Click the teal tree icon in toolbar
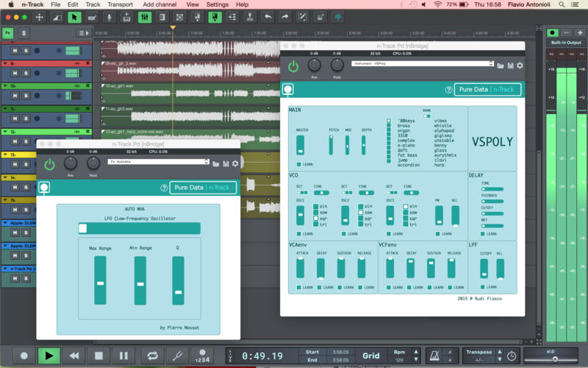This screenshot has height=368, width=588. 338,17
